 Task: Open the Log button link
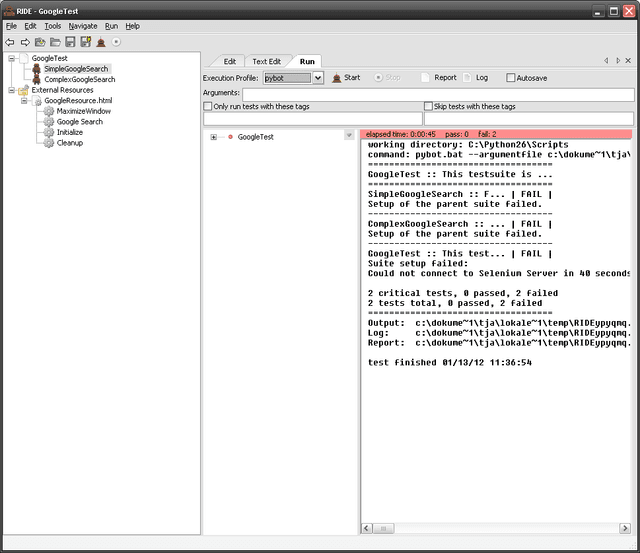(x=475, y=77)
